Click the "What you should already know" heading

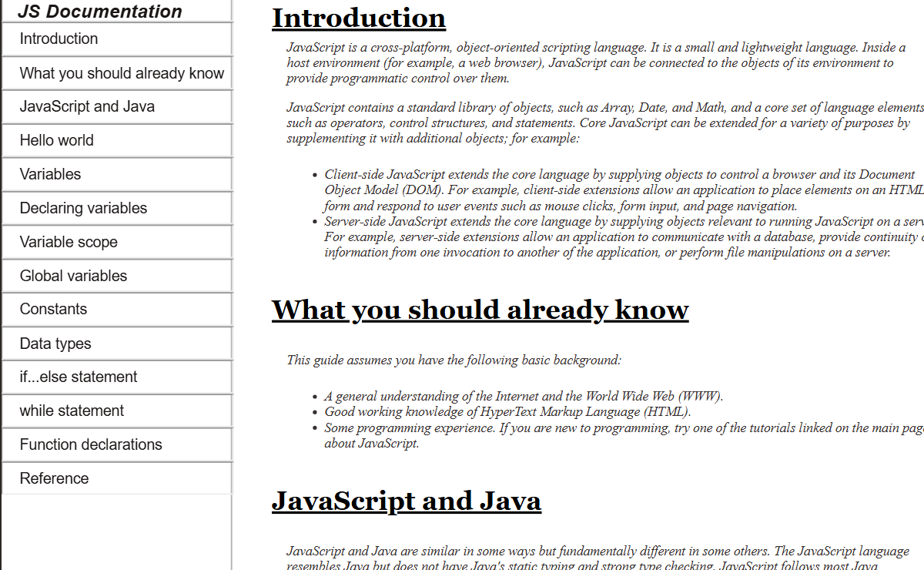pos(480,310)
